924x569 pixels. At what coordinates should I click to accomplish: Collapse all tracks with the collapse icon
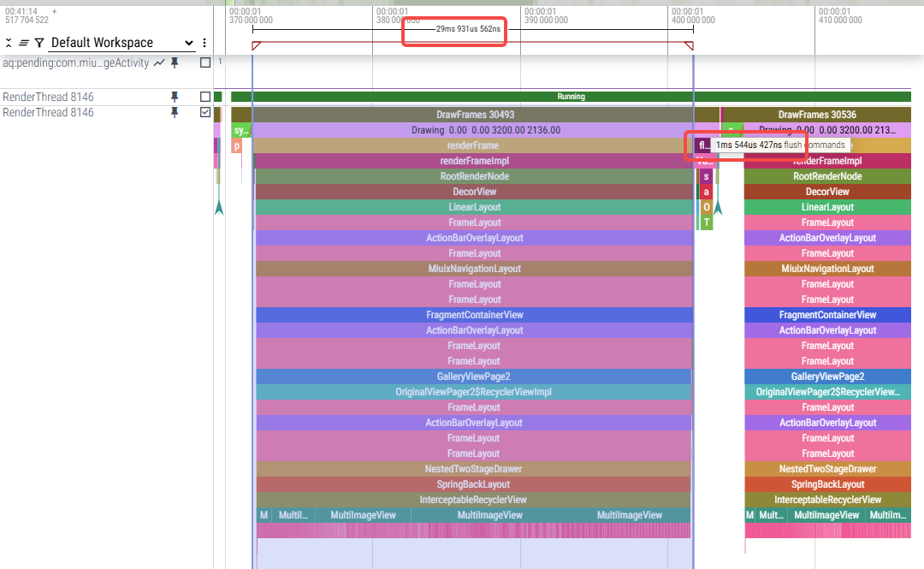(9, 43)
